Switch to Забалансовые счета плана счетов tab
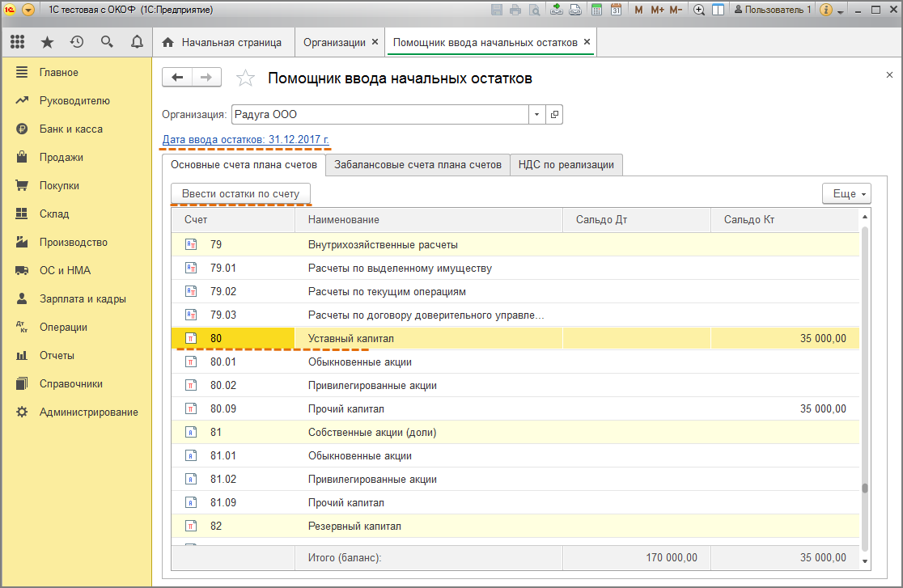The width and height of the screenshot is (903, 588). click(x=418, y=165)
